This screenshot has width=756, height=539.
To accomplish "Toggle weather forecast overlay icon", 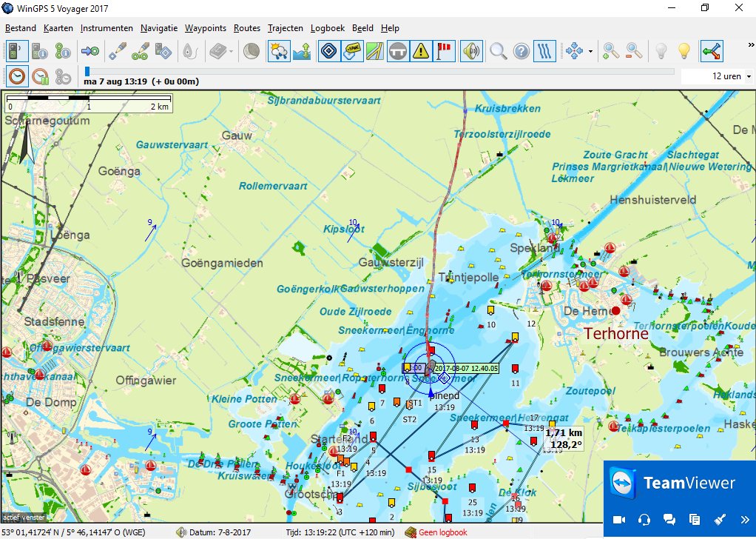I will point(279,51).
